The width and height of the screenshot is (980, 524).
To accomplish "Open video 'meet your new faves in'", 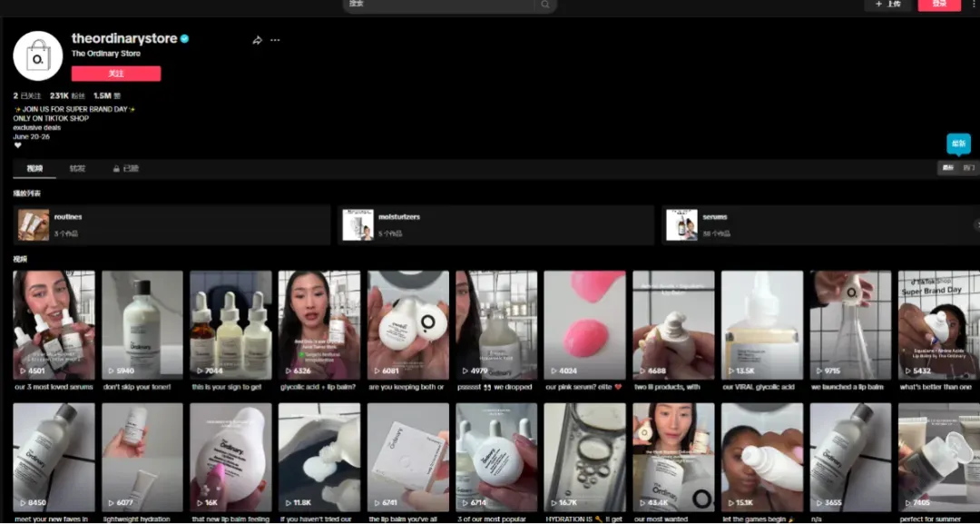I will (54, 458).
